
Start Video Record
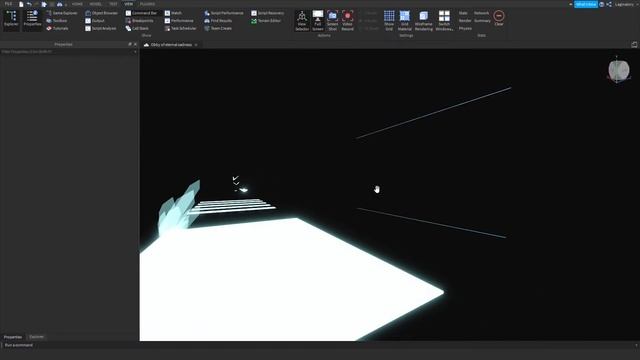(347, 21)
